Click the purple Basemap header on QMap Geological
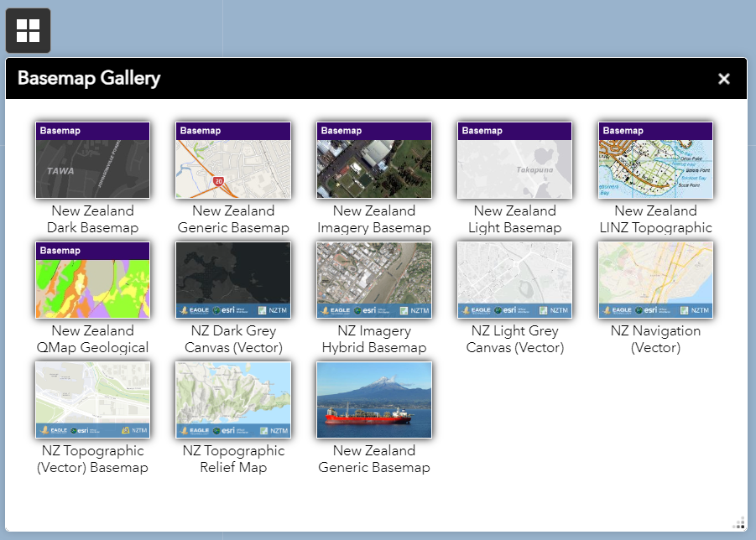Screen dimensions: 756x540 tap(92, 250)
